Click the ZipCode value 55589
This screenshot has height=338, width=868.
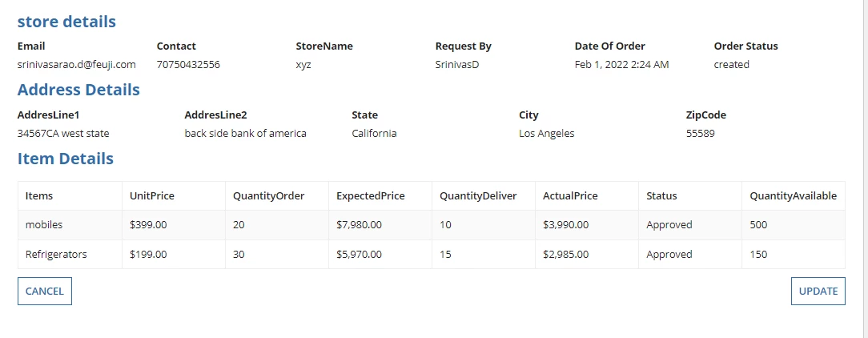tap(701, 134)
